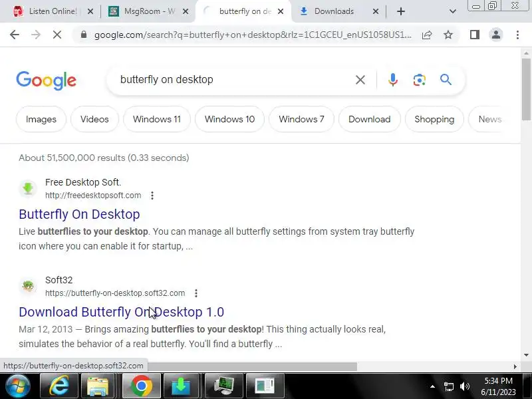Focus the address bar URL
This screenshot has height=399, width=532.
coord(253,35)
